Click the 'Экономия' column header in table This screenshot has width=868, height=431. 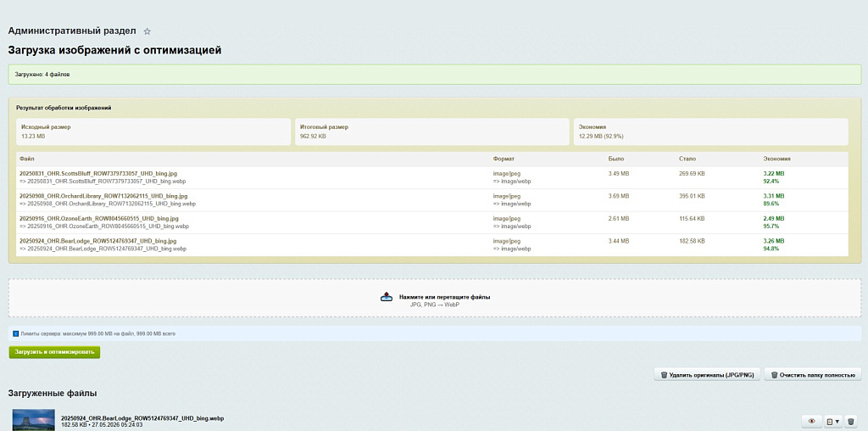[x=776, y=159]
